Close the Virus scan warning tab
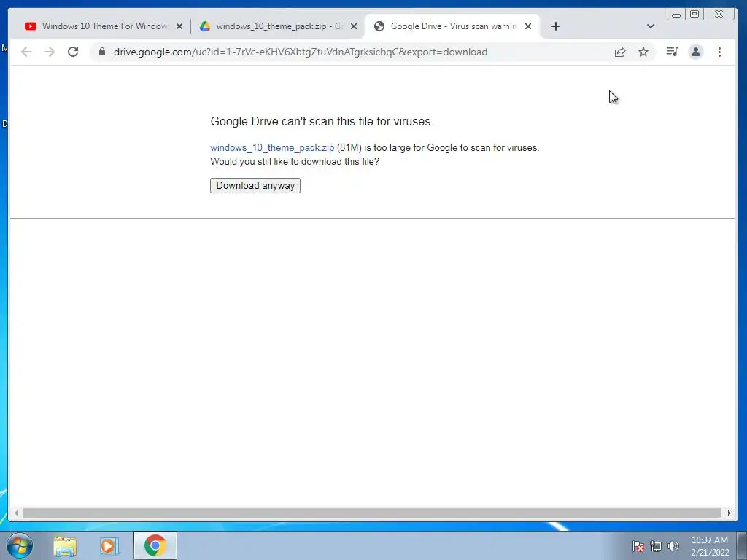The height and width of the screenshot is (560, 747). point(528,27)
